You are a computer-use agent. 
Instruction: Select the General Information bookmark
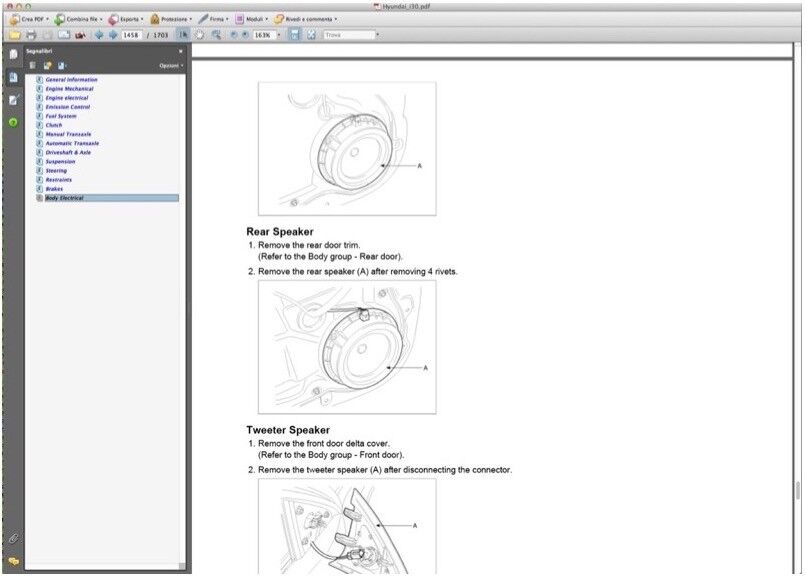coord(71,80)
